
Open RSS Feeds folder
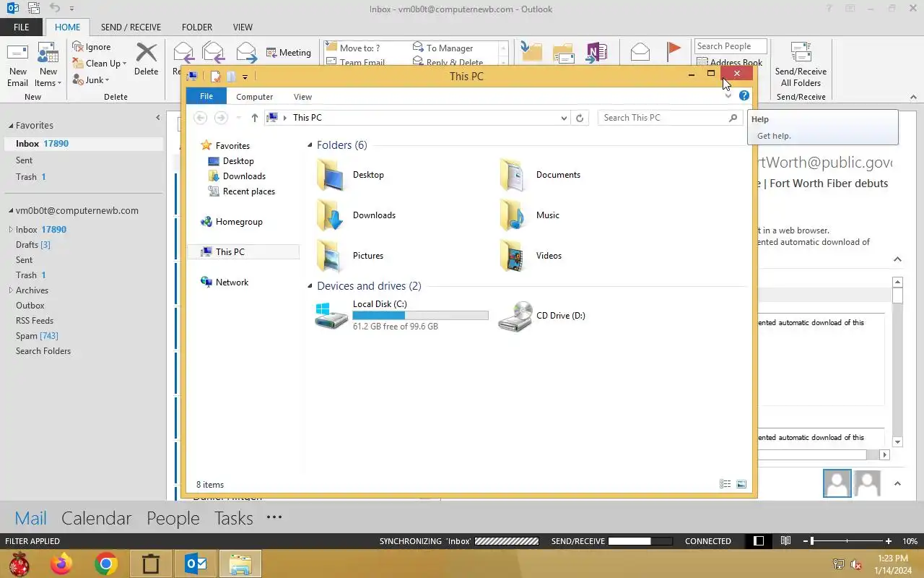(35, 321)
